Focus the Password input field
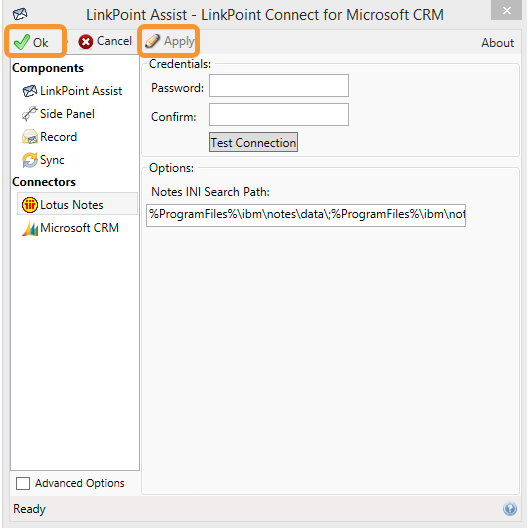Screen dimensions: 528x530 [x=279, y=86]
